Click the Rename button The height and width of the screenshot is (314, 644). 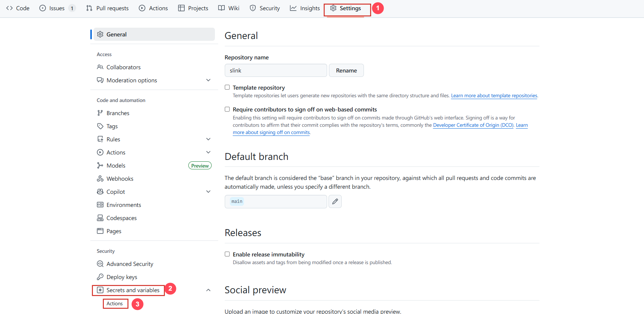pyautogui.click(x=346, y=70)
